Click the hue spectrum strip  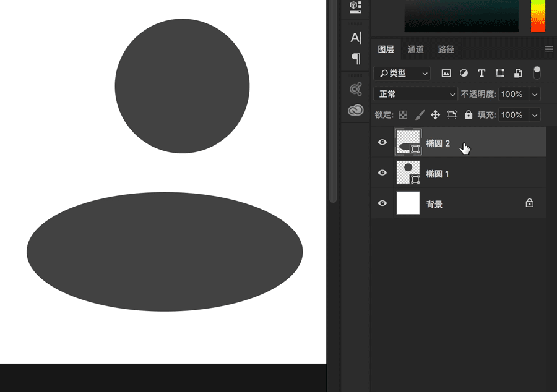[538, 15]
